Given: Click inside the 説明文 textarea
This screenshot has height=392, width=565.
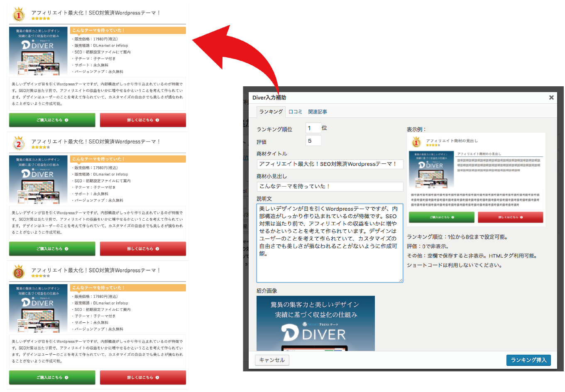Looking at the screenshot, I should (x=330, y=243).
